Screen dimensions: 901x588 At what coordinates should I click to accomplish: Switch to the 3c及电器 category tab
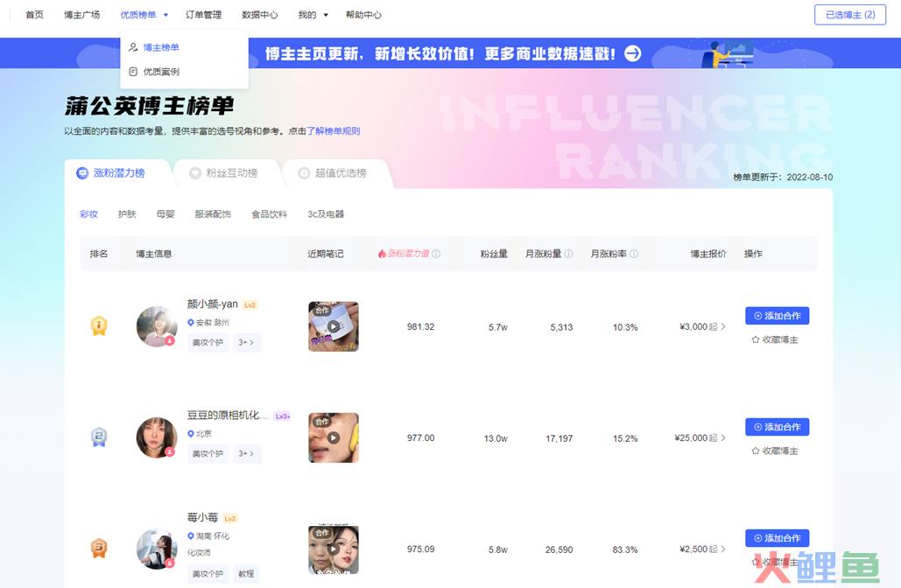326,214
